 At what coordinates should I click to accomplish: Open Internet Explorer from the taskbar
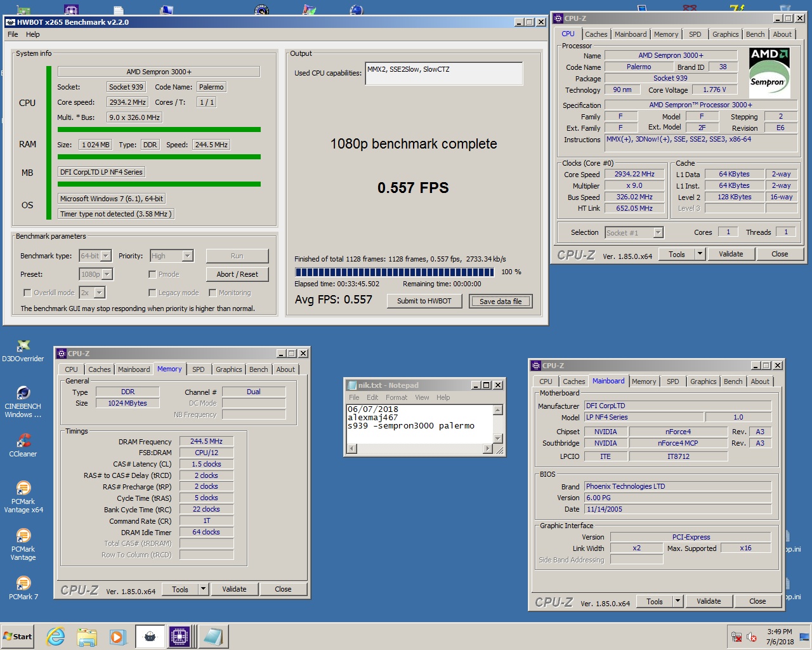click(56, 637)
